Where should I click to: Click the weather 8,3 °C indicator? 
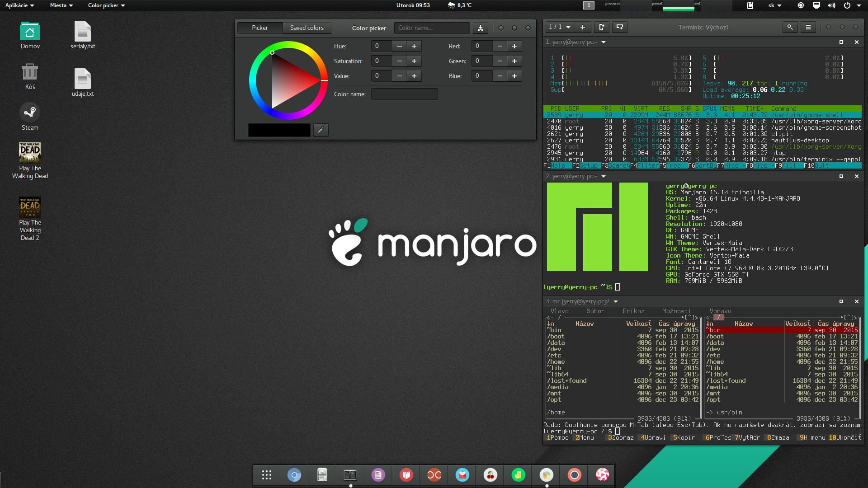pyautogui.click(x=460, y=5)
